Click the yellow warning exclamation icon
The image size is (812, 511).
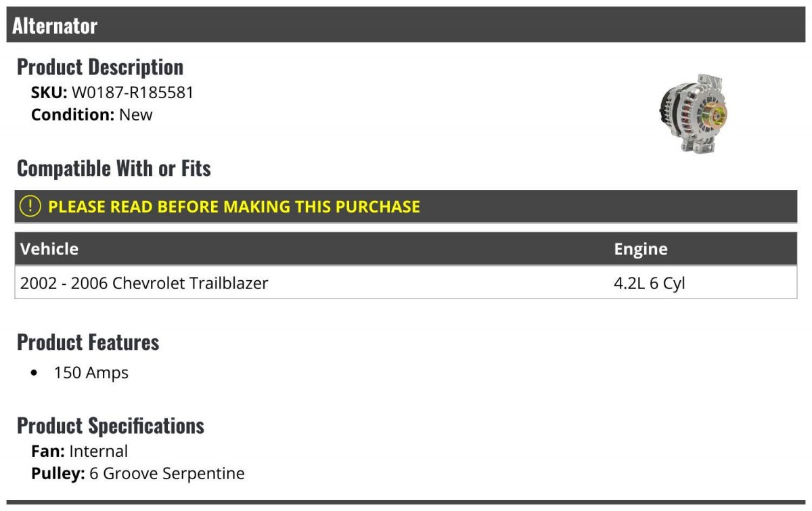(30, 206)
